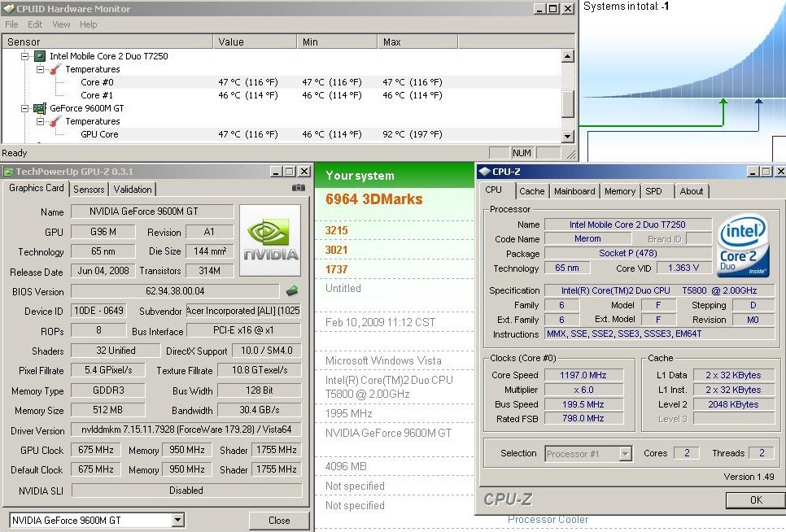Switch to the Mainboard tab in CPU-Z

[574, 191]
